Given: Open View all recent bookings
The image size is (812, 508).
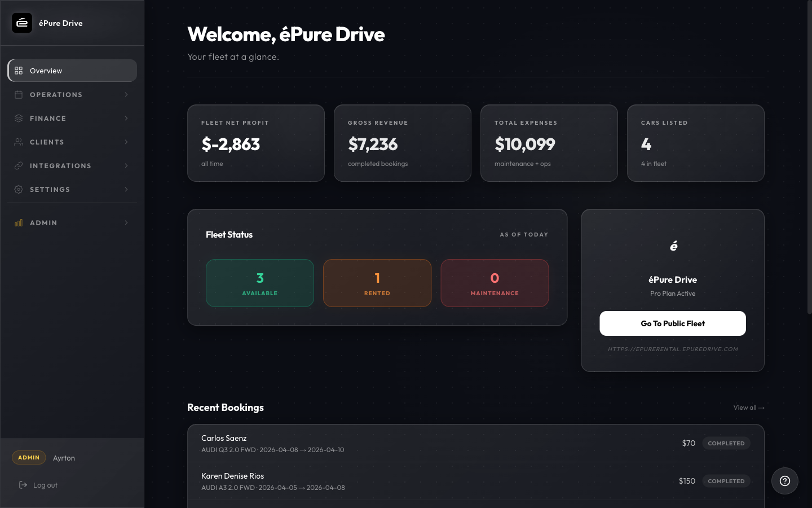Looking at the screenshot, I should pos(748,408).
